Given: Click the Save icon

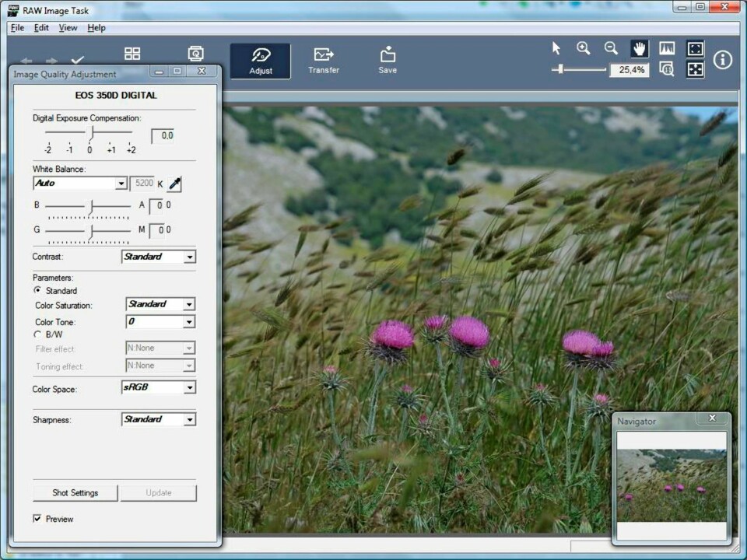Looking at the screenshot, I should coord(388,61).
